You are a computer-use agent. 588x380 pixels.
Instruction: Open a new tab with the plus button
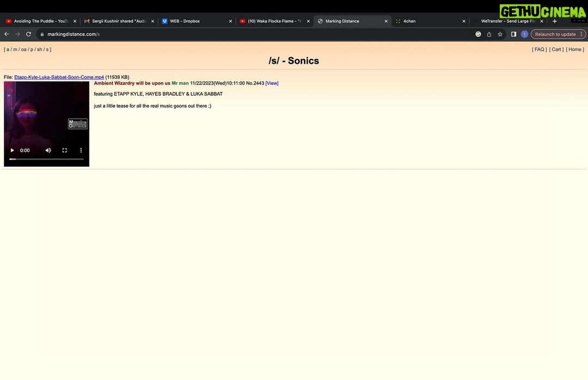click(555, 21)
